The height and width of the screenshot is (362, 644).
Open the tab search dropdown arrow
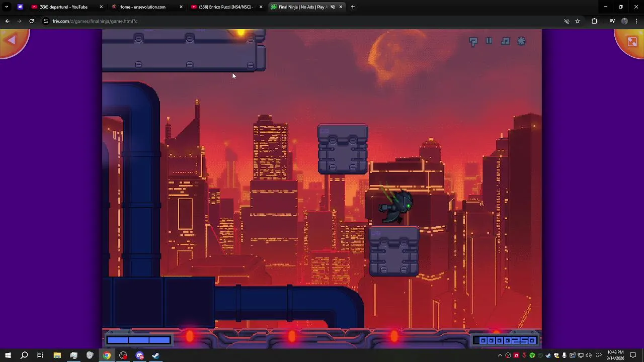pos(7,7)
